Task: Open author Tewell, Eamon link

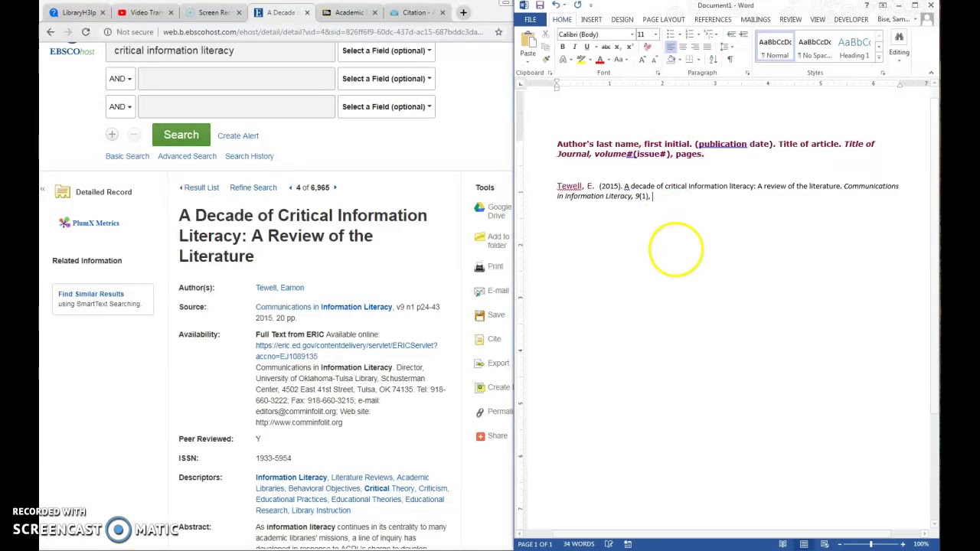Action: coord(279,288)
